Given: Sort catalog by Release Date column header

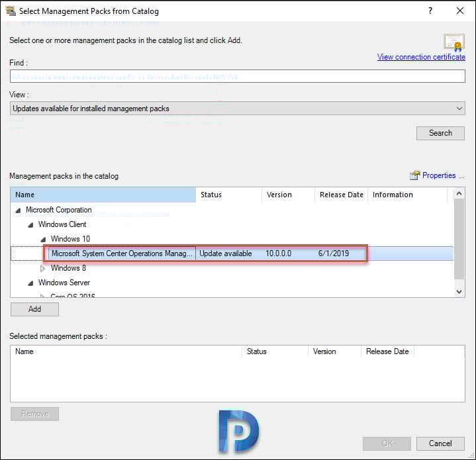Looking at the screenshot, I should click(x=341, y=195).
